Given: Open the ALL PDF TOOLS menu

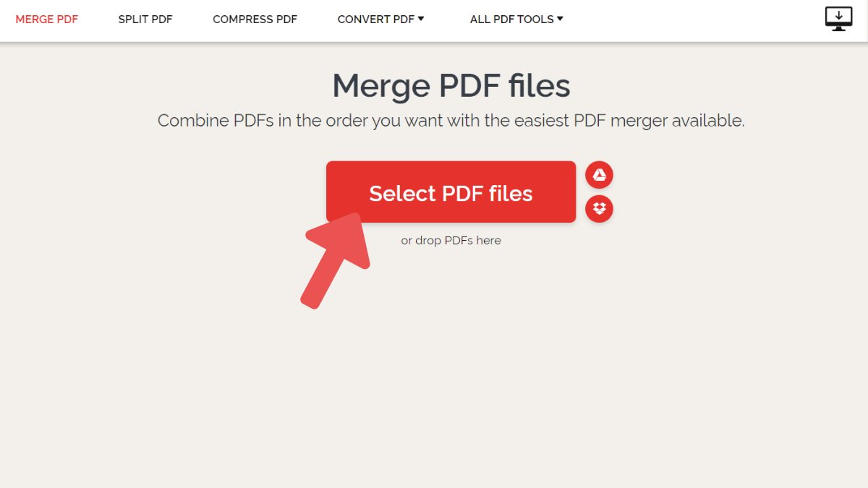Looking at the screenshot, I should click(x=515, y=19).
